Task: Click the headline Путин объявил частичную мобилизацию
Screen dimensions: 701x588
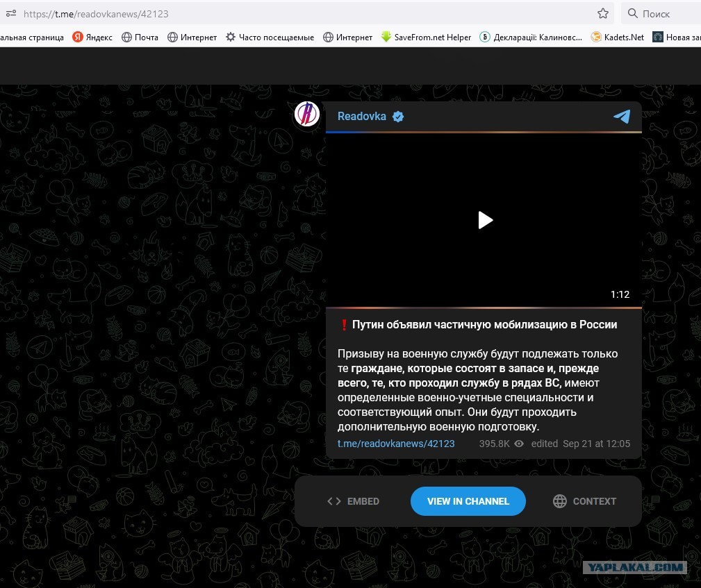Action: pos(485,324)
